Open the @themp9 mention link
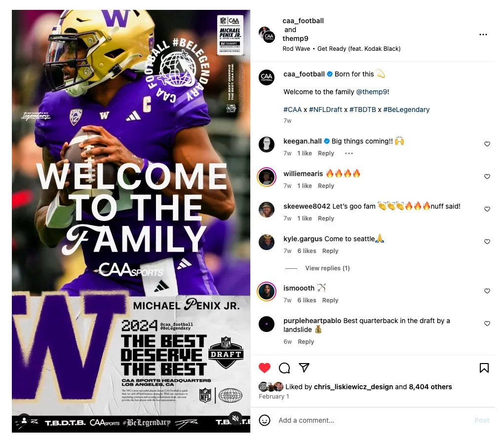 click(372, 92)
